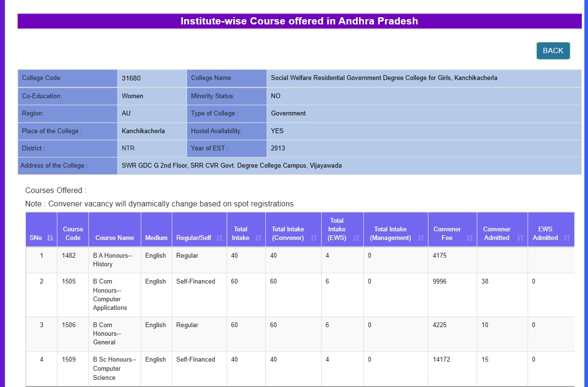Click the college code value 31680
The width and height of the screenshot is (588, 387).
click(131, 78)
